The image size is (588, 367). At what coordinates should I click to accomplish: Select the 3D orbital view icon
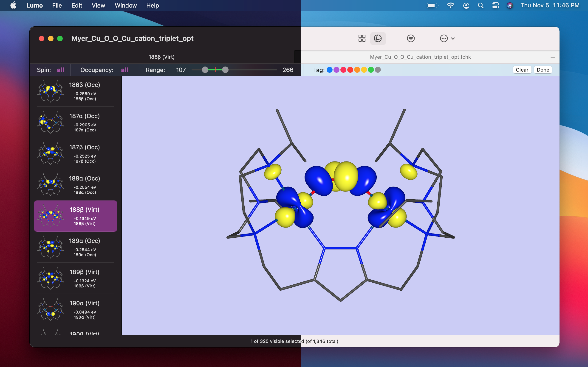tap(378, 38)
